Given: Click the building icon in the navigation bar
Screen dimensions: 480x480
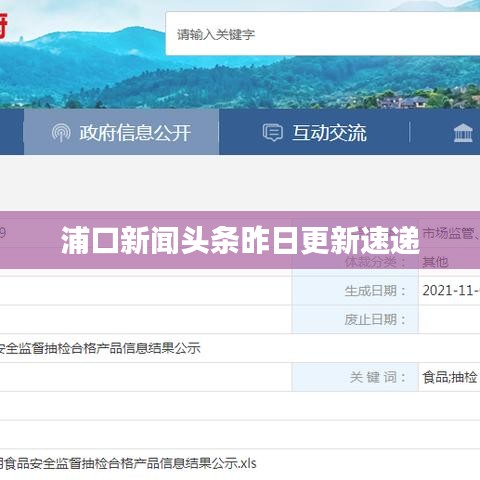Looking at the screenshot, I should coord(463,133).
